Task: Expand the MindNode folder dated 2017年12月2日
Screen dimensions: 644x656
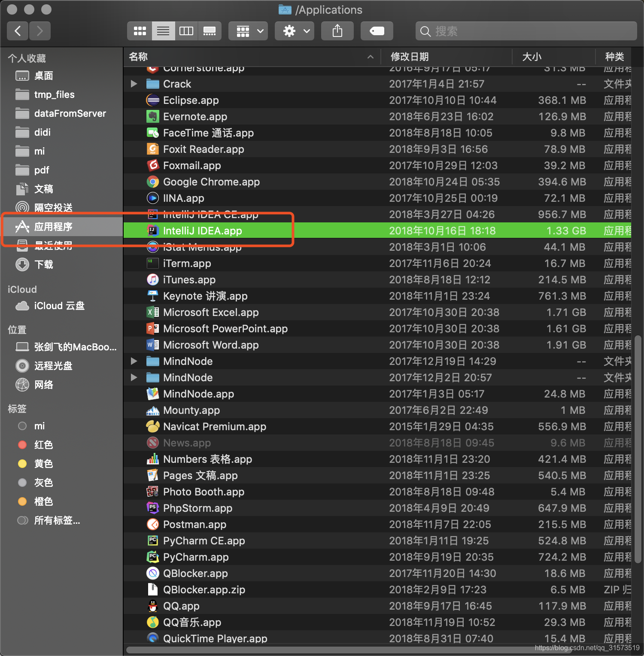Action: [x=134, y=377]
